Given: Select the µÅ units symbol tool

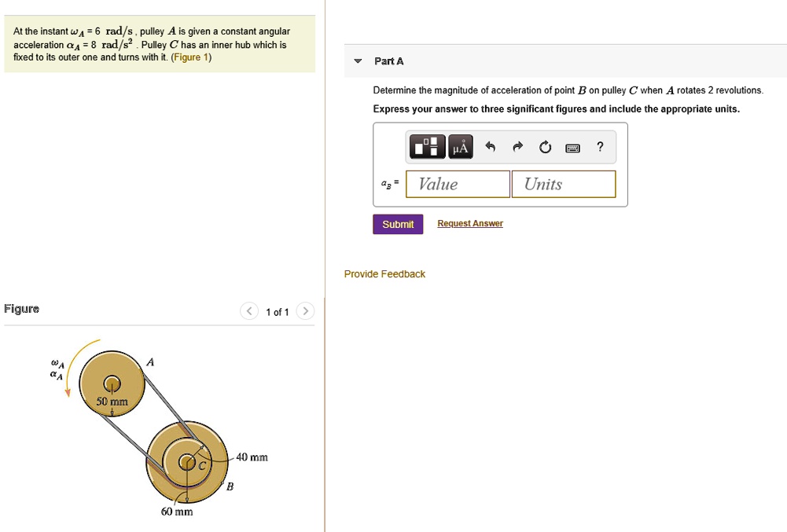Looking at the screenshot, I should 459,147.
